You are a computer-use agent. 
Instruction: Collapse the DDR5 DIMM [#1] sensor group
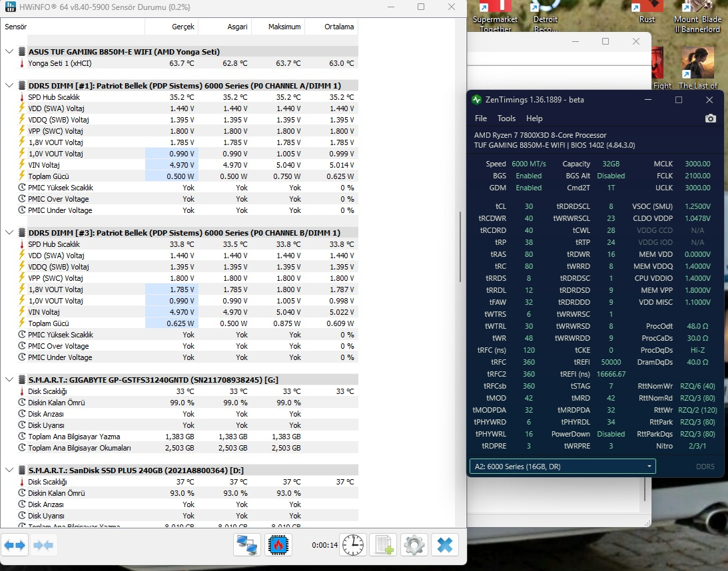(x=9, y=85)
